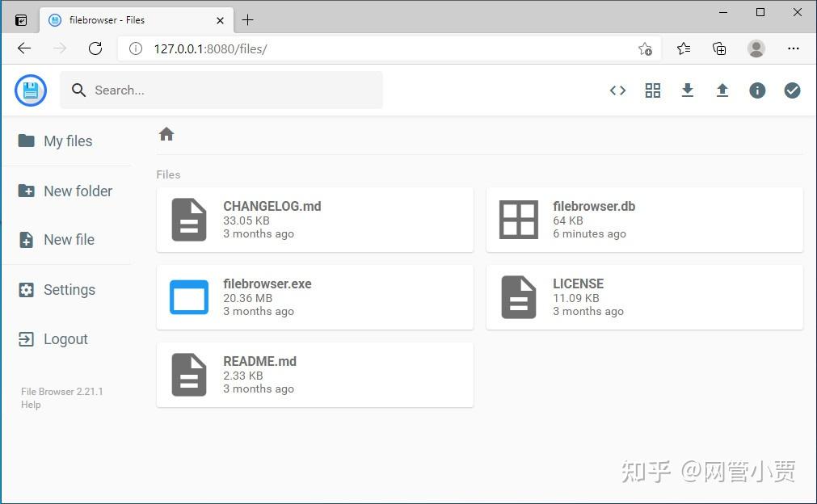Show file info with the info icon
This screenshot has height=504, width=817.
(756, 90)
